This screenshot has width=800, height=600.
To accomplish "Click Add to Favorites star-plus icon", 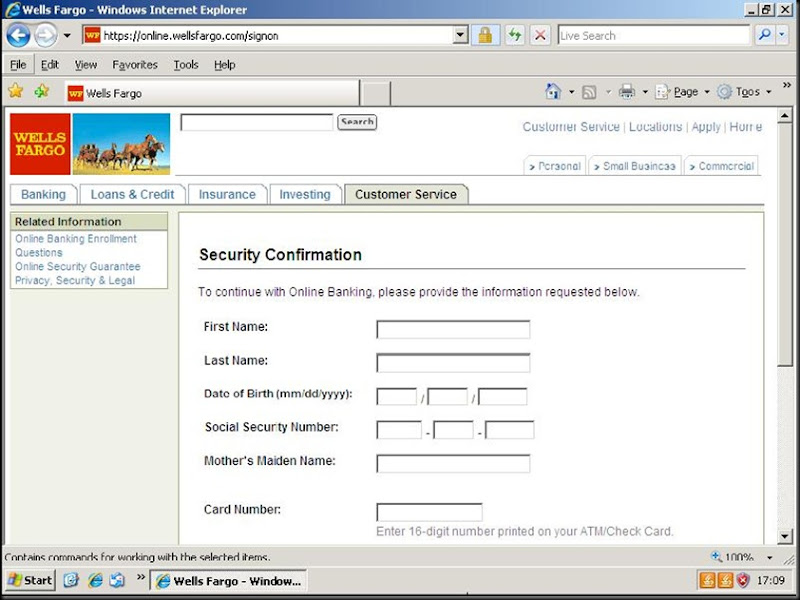I will 42,92.
